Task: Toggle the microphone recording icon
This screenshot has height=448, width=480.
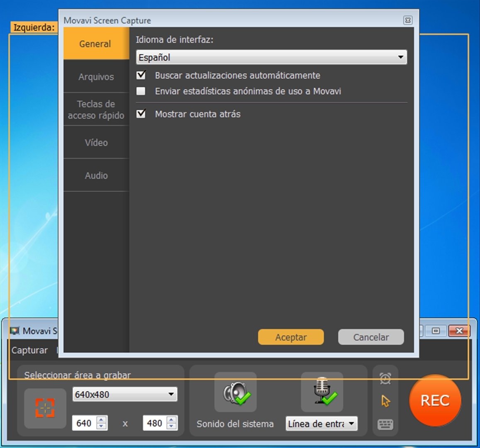Action: [322, 392]
